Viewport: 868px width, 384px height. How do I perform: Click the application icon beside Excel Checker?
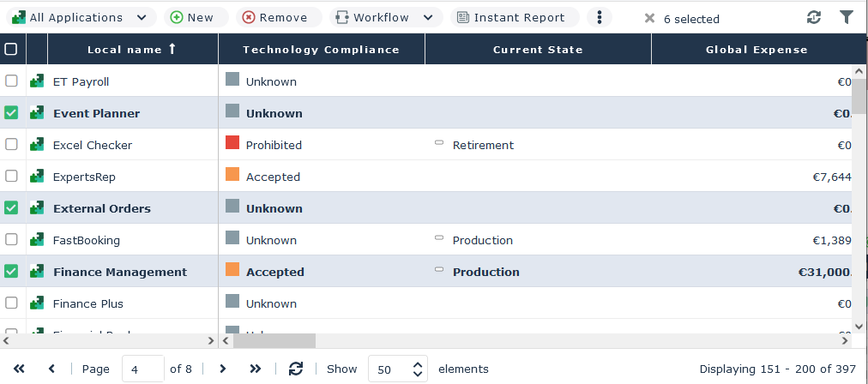pos(37,145)
